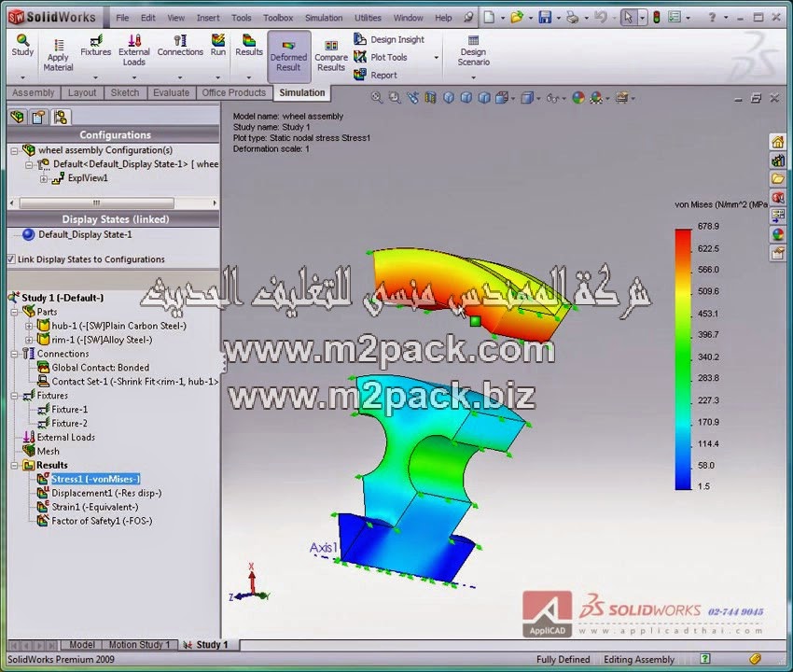Toggle Link Display States to Configurations checkbox
This screenshot has height=672, width=793.
pos(10,259)
